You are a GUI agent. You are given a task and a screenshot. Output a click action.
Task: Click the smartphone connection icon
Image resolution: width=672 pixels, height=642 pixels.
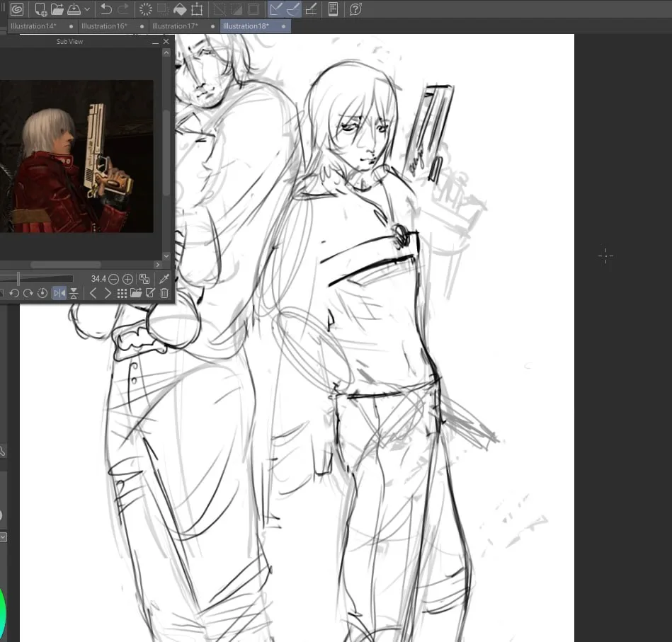point(333,9)
